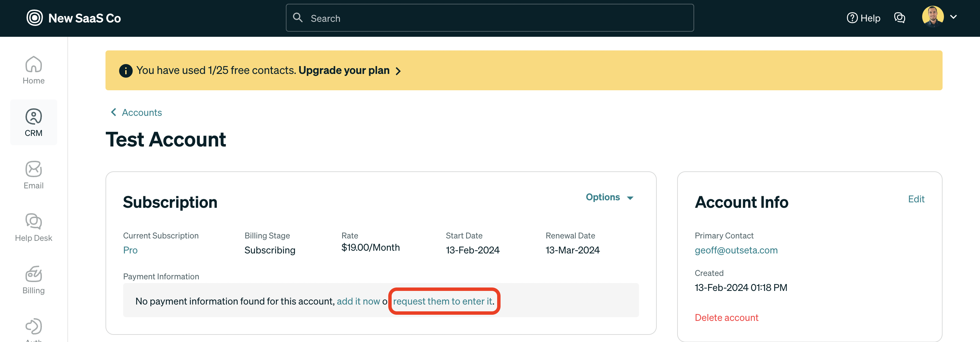Select the Subscribing billing stage value
Image resolution: width=980 pixels, height=342 pixels.
click(x=270, y=250)
